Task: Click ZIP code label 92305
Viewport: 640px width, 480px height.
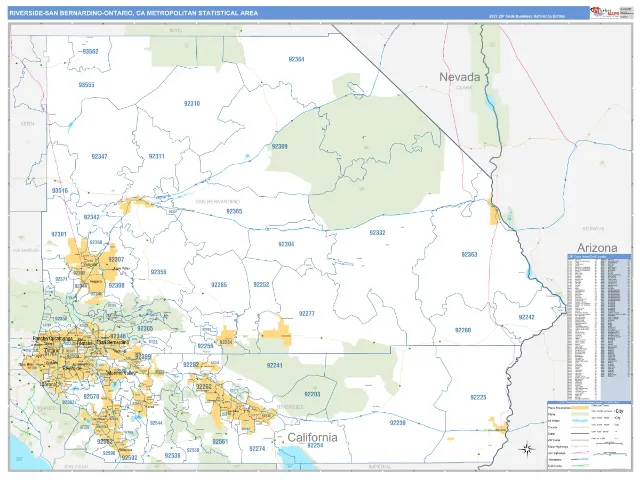Action: [x=145, y=329]
